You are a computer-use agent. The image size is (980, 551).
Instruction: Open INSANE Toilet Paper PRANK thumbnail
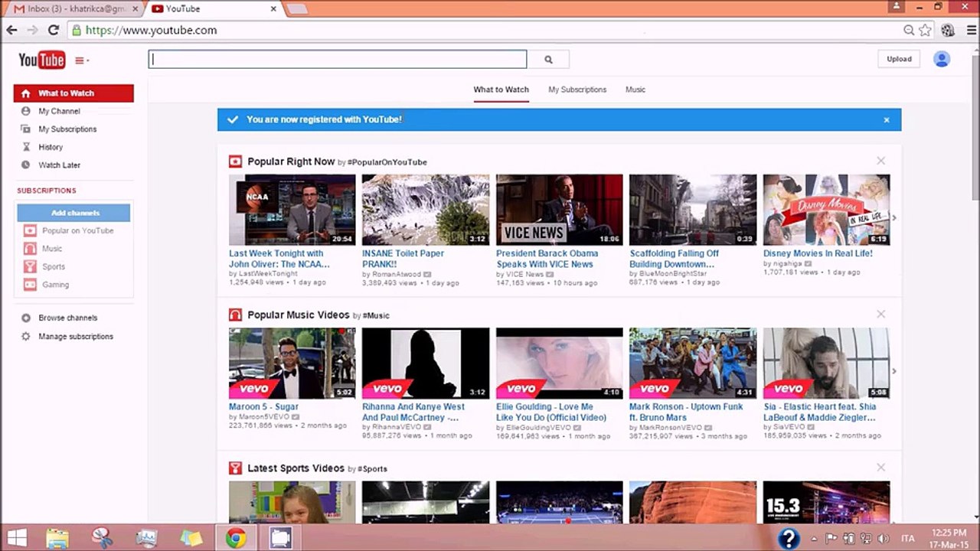pos(426,210)
